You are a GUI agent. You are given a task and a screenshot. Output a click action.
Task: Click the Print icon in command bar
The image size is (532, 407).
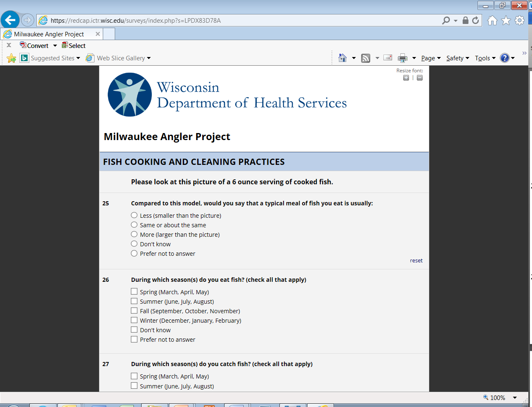click(x=402, y=58)
